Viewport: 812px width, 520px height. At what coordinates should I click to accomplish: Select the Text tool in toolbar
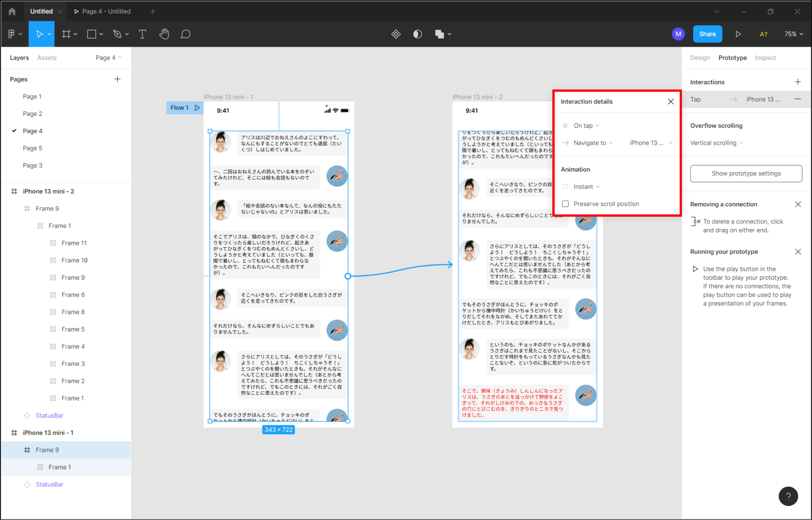pos(142,34)
